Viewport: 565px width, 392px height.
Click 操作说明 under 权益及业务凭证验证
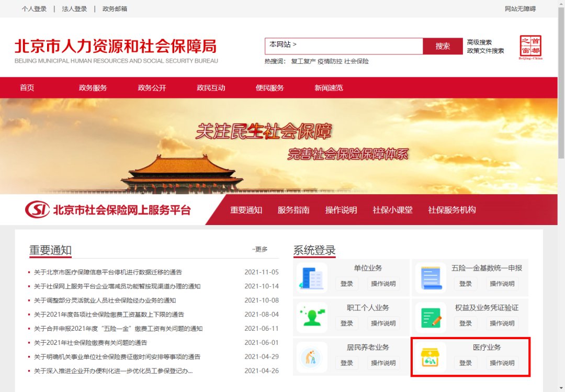coord(502,323)
